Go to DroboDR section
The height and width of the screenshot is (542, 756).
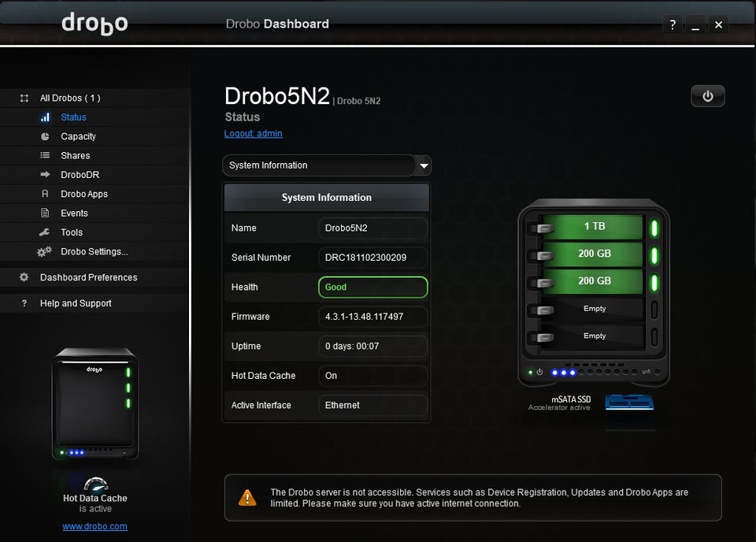pyautogui.click(x=80, y=175)
